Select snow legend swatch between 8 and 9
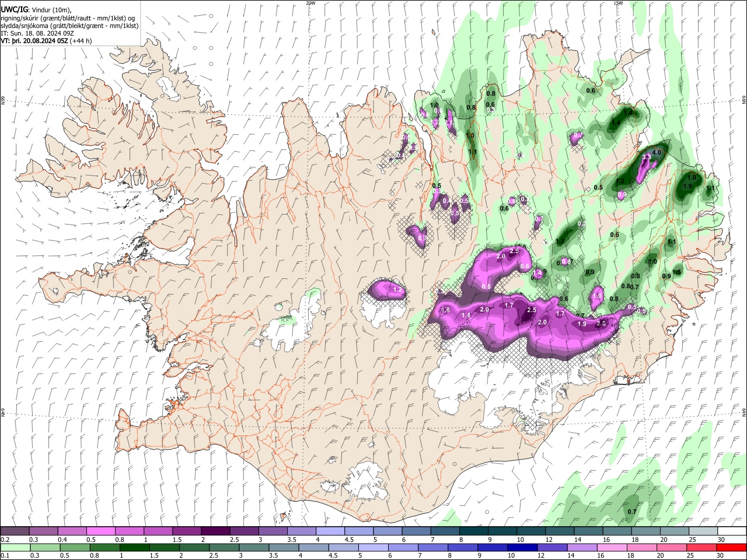 (473, 531)
